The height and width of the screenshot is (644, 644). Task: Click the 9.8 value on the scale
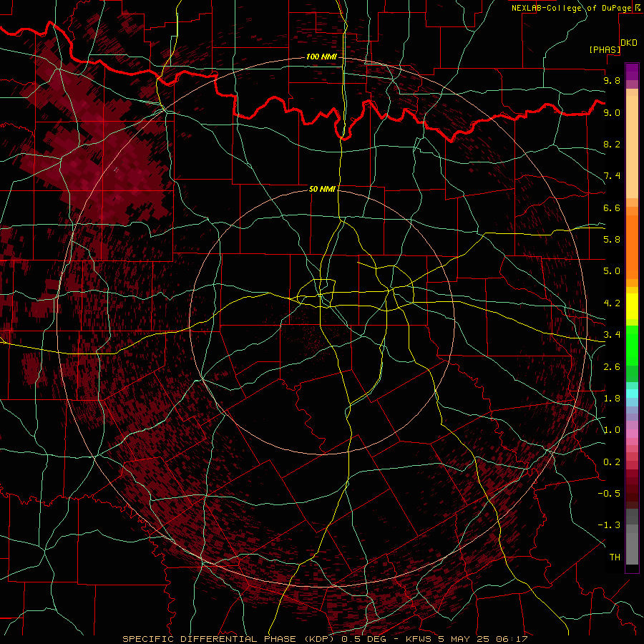coord(612,80)
